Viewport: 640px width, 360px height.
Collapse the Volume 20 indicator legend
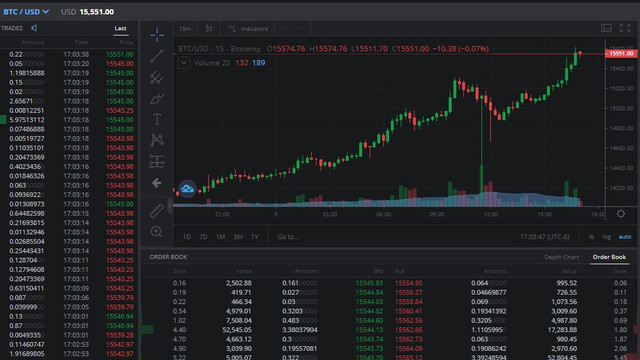tap(184, 63)
